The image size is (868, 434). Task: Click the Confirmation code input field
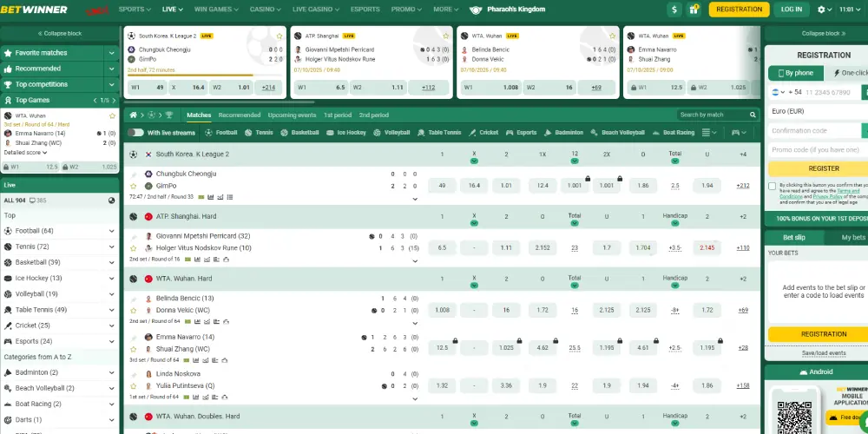click(x=815, y=131)
